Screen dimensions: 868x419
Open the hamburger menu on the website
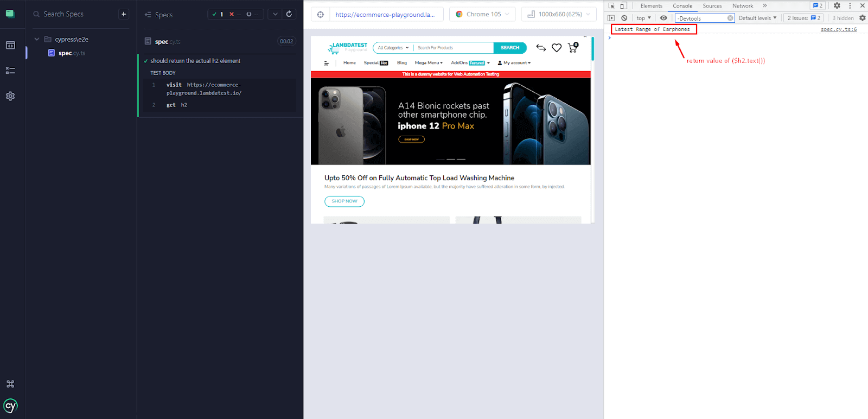pyautogui.click(x=327, y=63)
